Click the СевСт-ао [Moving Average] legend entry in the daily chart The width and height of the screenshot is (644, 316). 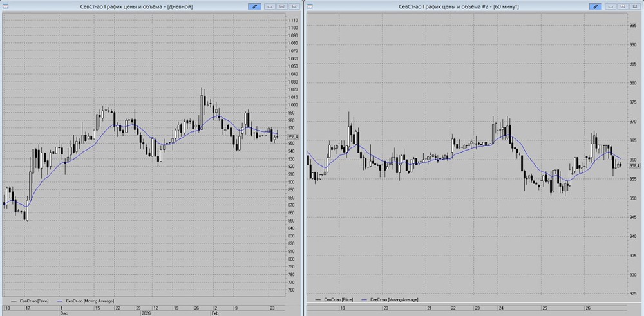click(x=85, y=301)
